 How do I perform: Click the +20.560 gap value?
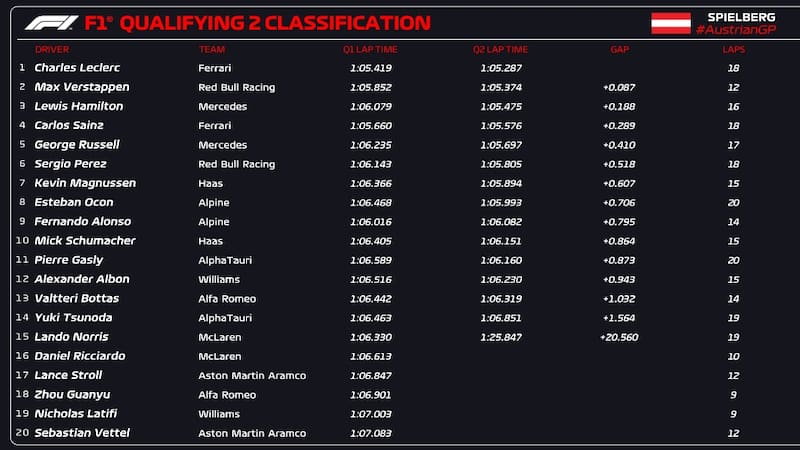619,337
